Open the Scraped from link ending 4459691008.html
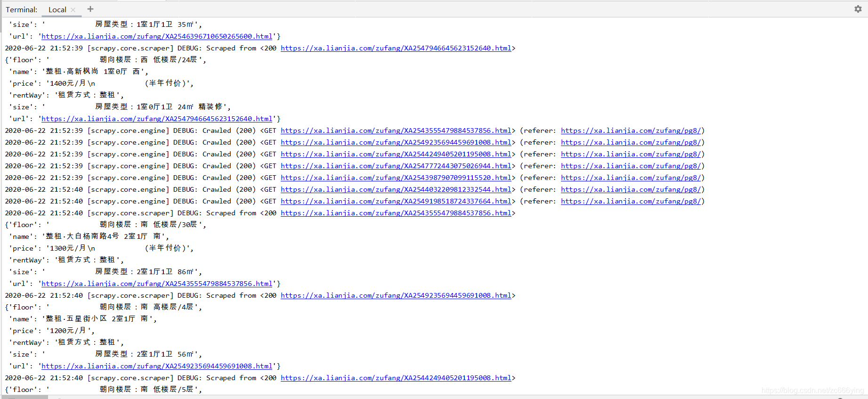 396,295
